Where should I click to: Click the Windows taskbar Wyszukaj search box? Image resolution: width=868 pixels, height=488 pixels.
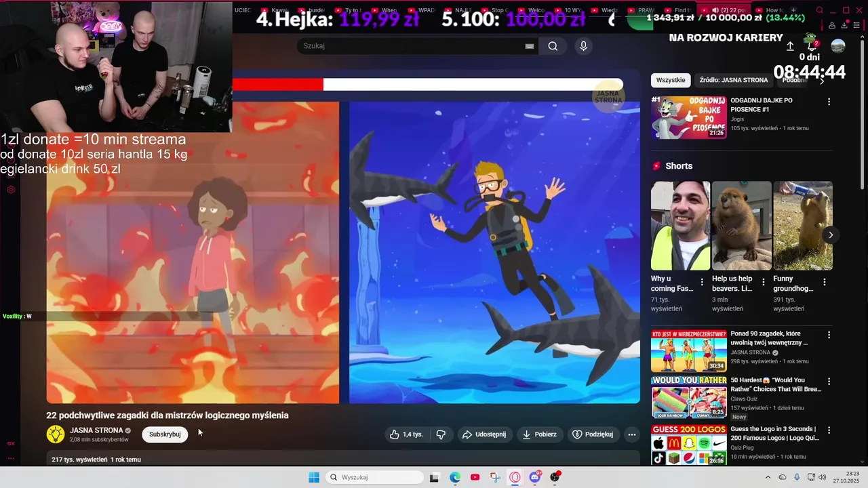[x=375, y=477]
